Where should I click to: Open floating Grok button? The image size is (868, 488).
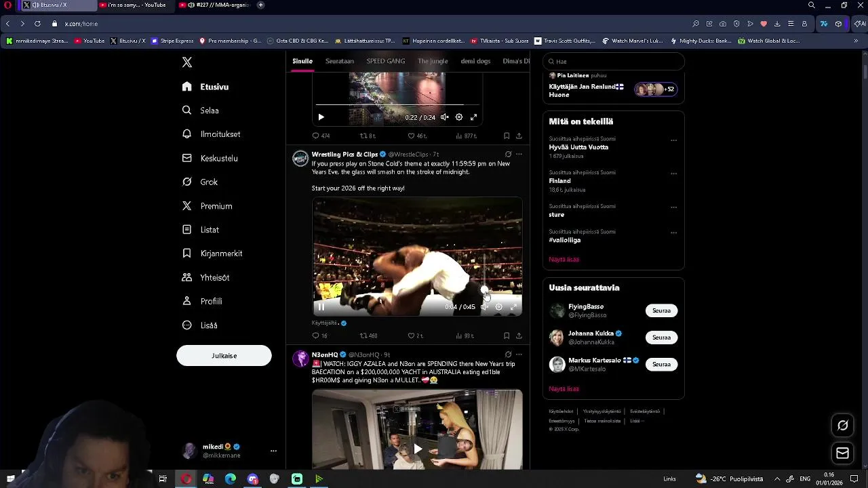tap(842, 426)
